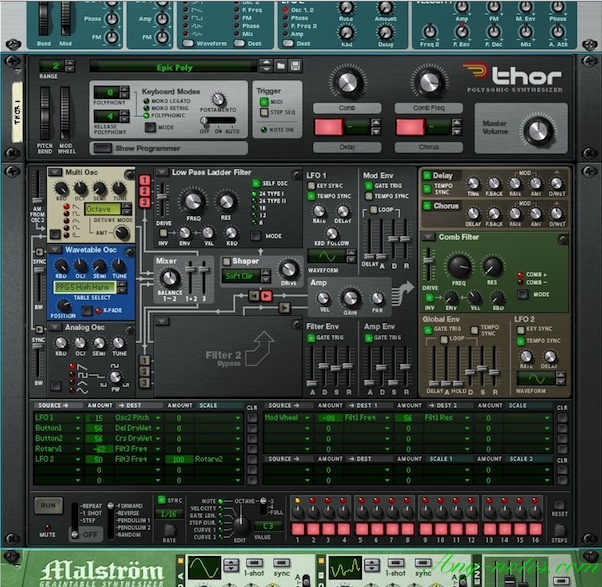Viewport: 602px width, 587px height.
Task: Click the Ladder Filter RES knob
Action: [x=226, y=202]
